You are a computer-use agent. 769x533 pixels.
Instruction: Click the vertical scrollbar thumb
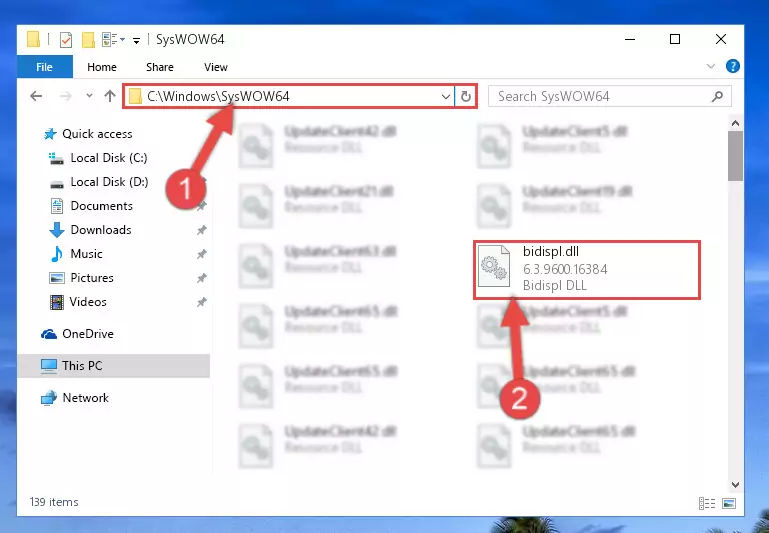coord(735,156)
